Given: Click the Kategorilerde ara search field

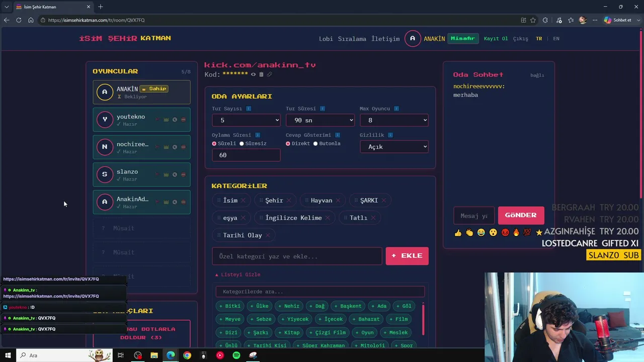Looking at the screenshot, I should click(320, 292).
